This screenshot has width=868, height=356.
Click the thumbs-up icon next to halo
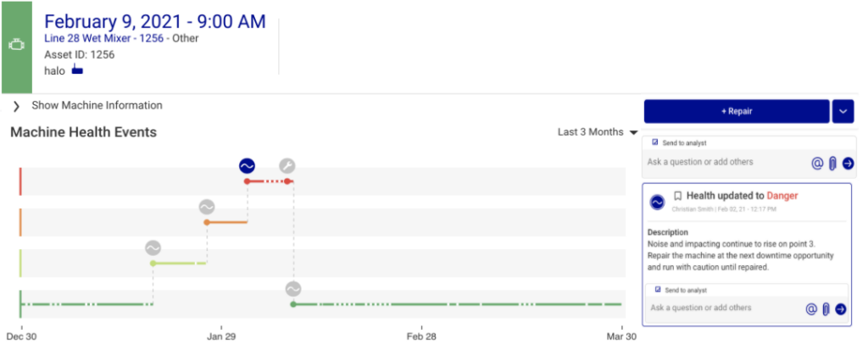coord(77,70)
